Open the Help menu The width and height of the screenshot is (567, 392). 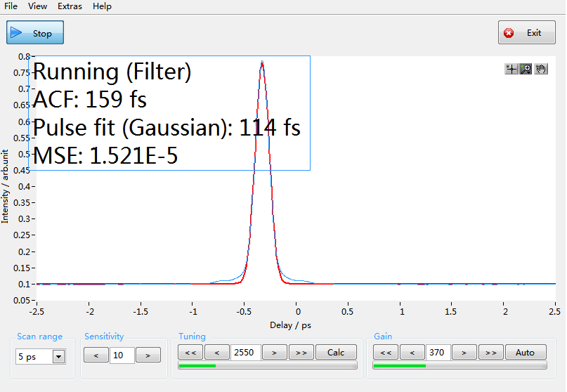[102, 6]
